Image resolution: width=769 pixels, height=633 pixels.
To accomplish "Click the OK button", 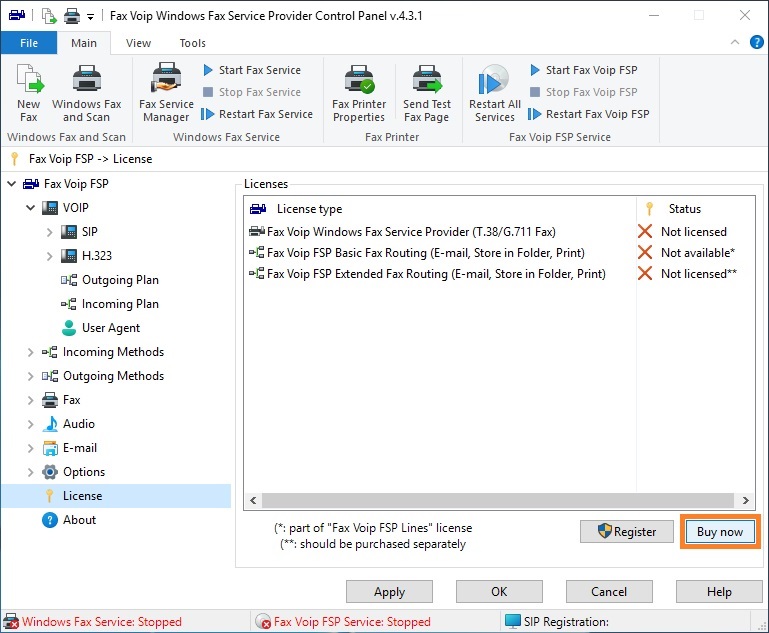I will pyautogui.click(x=499, y=592).
